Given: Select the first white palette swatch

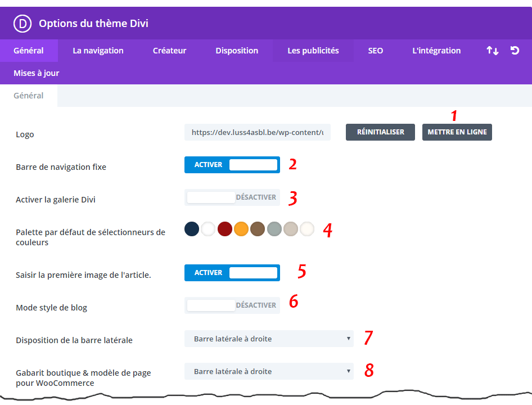Looking at the screenshot, I should pyautogui.click(x=208, y=229).
